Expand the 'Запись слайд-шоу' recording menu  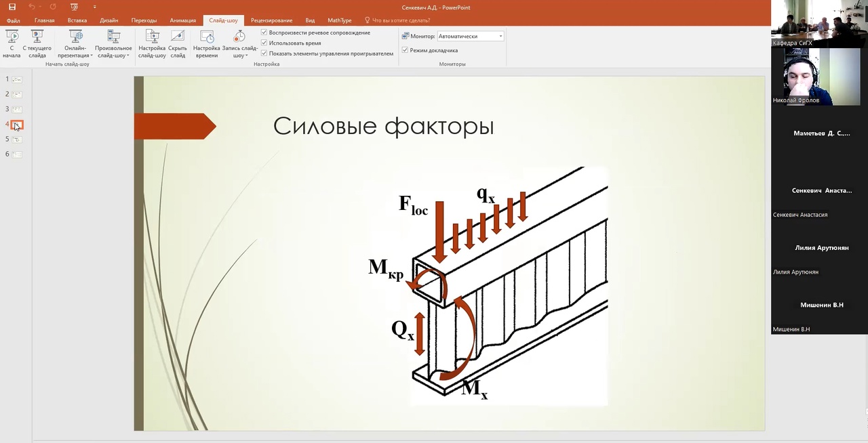[239, 44]
